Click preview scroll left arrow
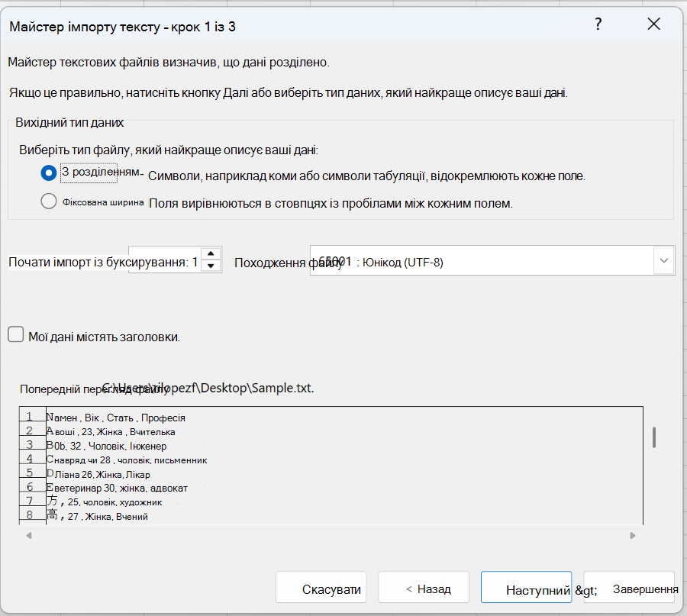Image resolution: width=687 pixels, height=616 pixels. pyautogui.click(x=29, y=535)
